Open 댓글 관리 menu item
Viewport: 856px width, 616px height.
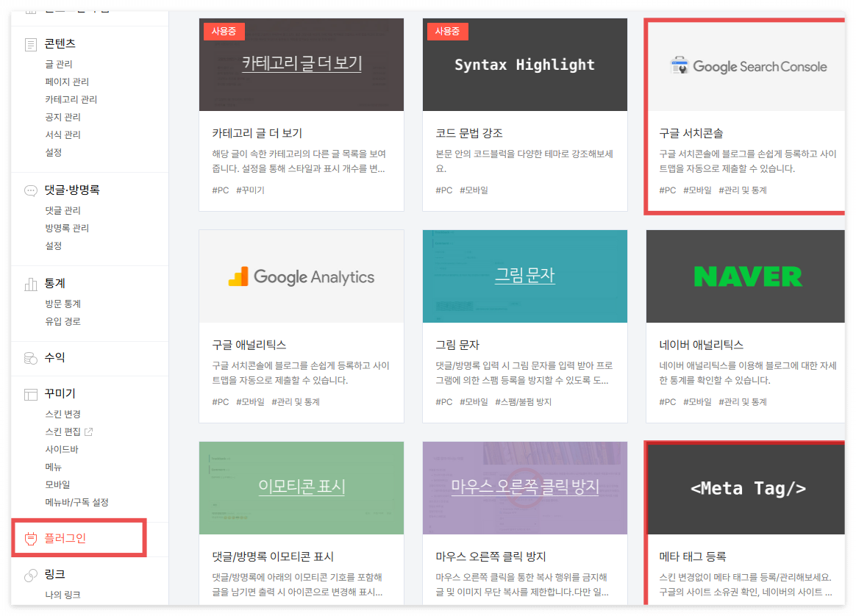63,210
